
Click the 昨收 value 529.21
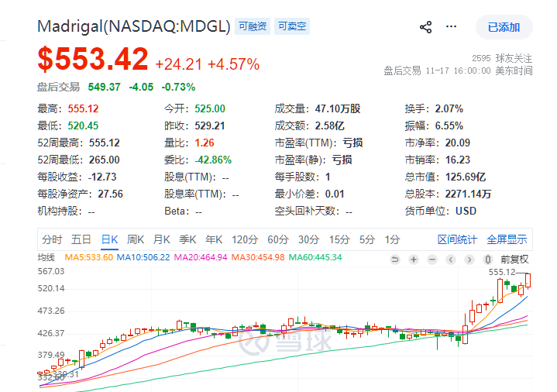pos(210,126)
